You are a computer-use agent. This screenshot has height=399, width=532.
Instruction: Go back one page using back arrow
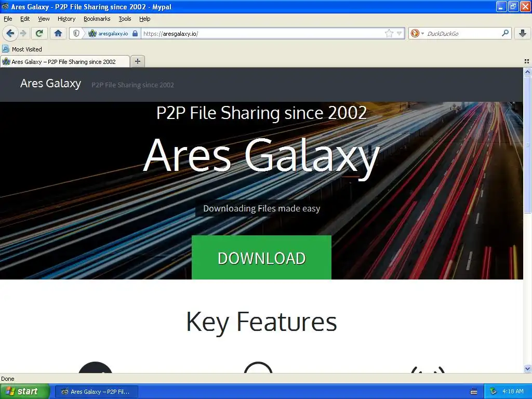(x=10, y=33)
